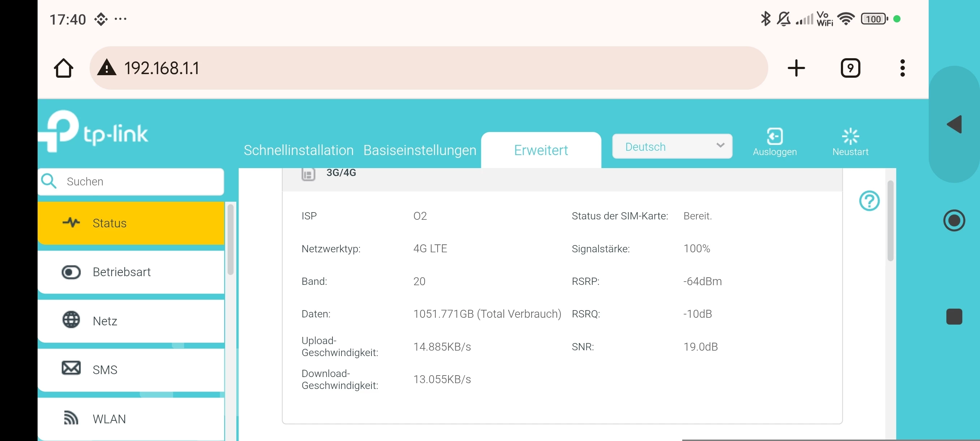The image size is (980, 441).
Task: Open the tab switcher showing 9 tabs
Action: (850, 68)
